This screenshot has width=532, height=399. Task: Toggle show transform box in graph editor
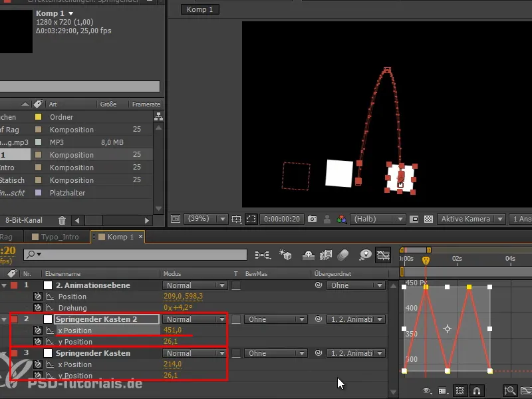pos(460,391)
